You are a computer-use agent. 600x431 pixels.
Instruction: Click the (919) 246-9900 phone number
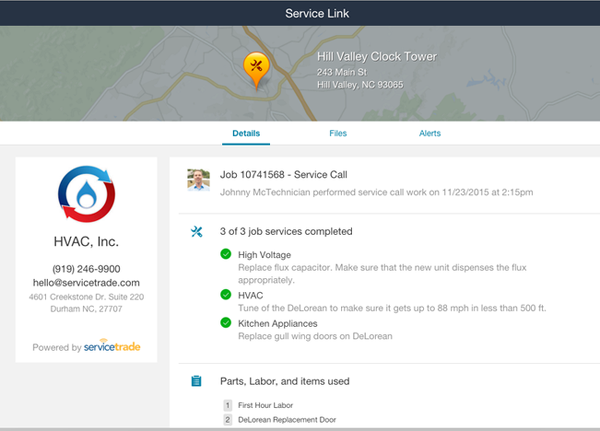click(x=86, y=269)
